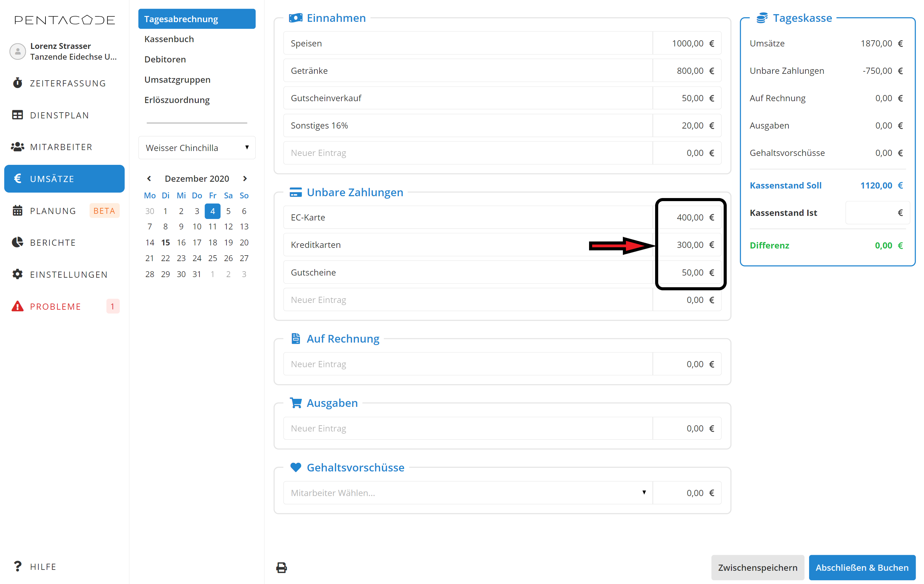Open the Mitarbeiter Wählen dropdown
The image size is (924, 584).
tap(467, 493)
